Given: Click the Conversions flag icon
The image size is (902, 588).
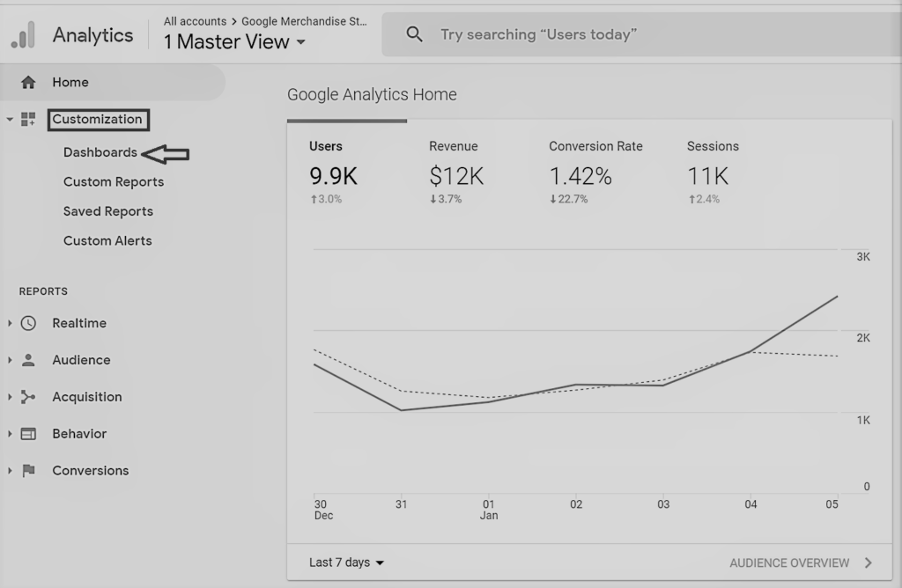Looking at the screenshot, I should [x=28, y=470].
